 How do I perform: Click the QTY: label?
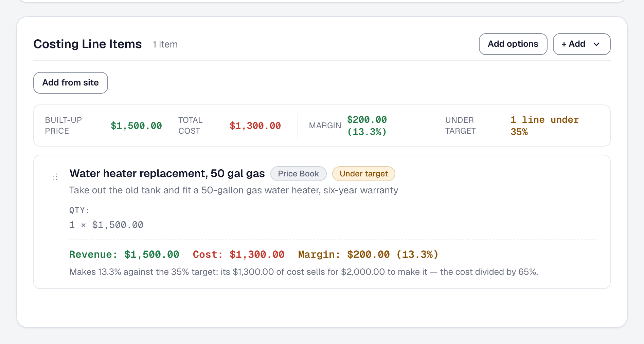coord(79,210)
